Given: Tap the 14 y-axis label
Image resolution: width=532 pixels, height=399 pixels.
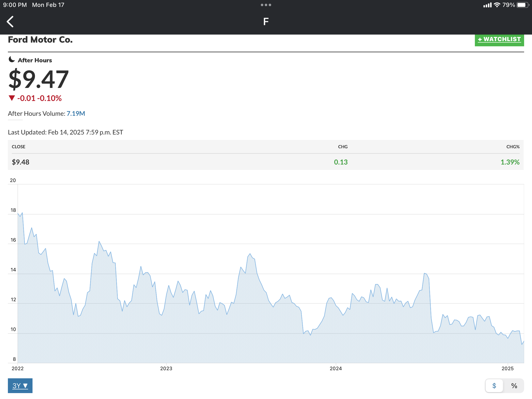Looking at the screenshot, I should tap(13, 270).
